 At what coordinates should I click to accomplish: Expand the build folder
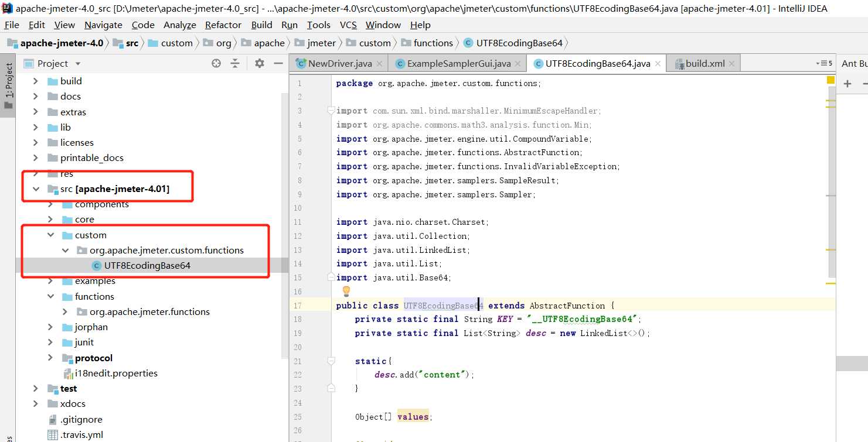click(36, 81)
